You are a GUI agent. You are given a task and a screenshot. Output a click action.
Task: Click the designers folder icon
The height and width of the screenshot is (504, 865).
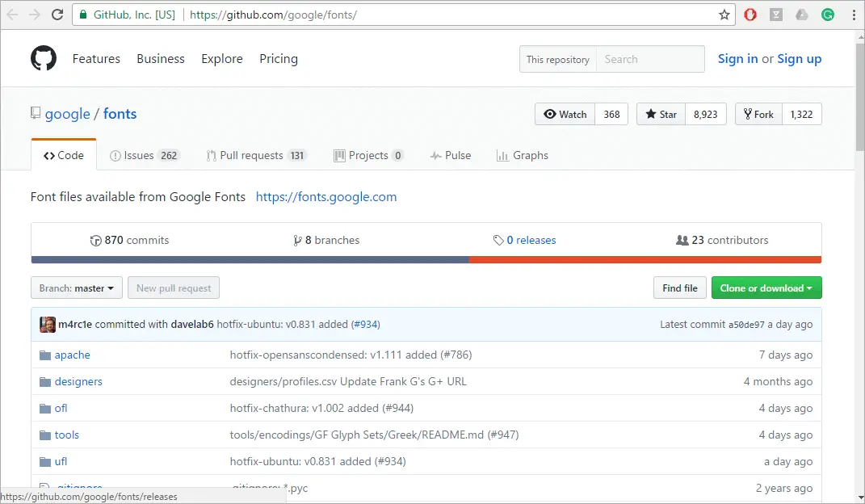45,381
